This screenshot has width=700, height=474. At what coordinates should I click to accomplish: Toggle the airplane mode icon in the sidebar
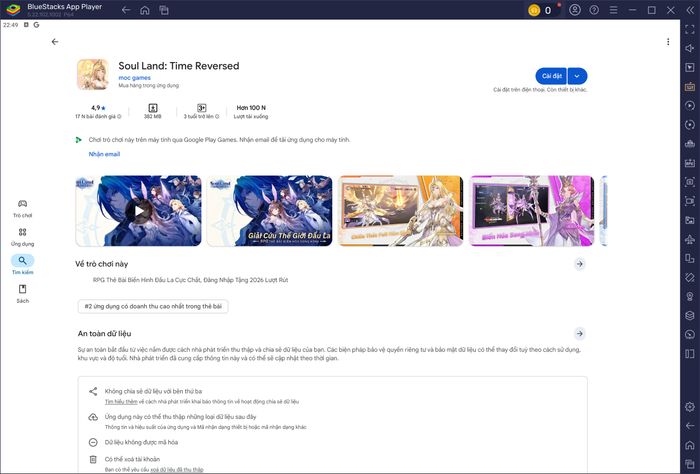690,239
